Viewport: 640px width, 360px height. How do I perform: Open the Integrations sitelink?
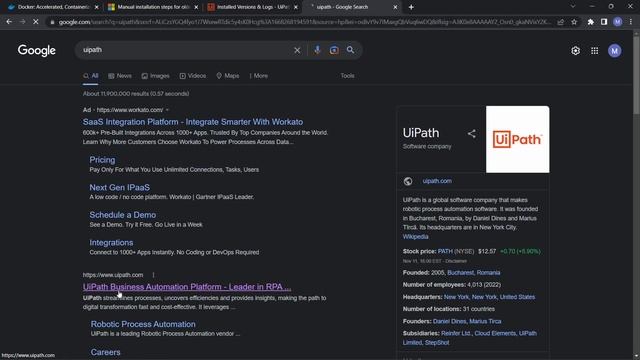tap(111, 242)
